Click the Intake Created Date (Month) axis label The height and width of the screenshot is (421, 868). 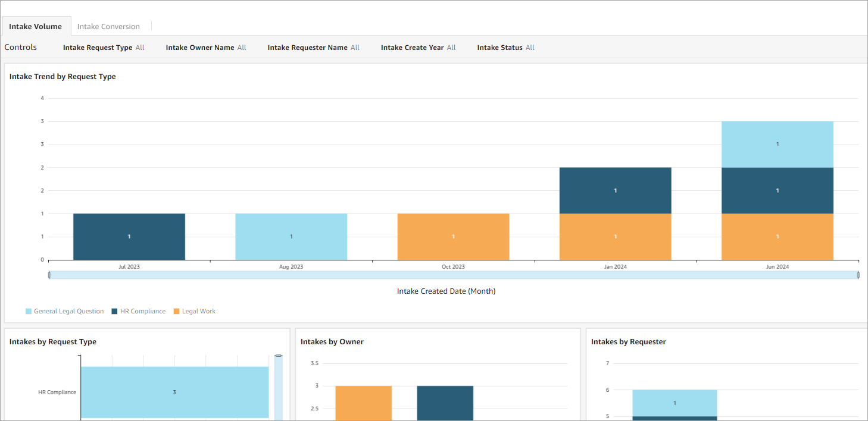tap(446, 291)
